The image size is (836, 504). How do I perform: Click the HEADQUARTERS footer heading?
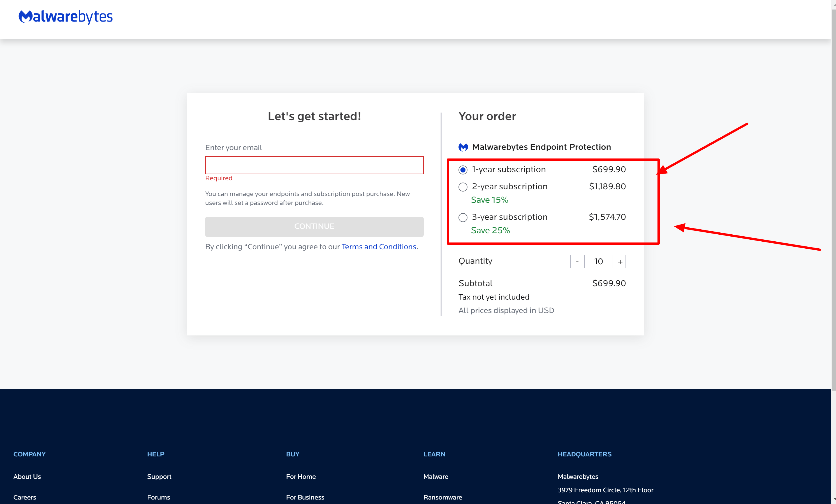(584, 454)
